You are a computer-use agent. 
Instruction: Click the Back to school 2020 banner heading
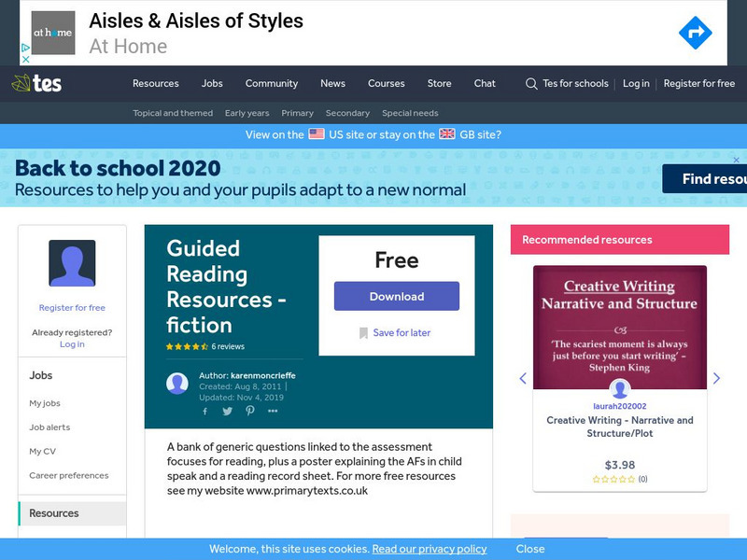pyautogui.click(x=118, y=168)
